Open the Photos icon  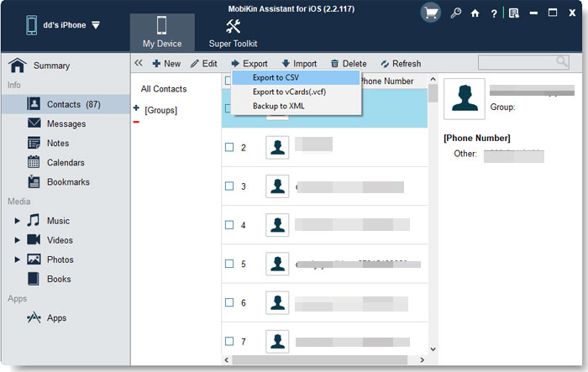point(34,259)
